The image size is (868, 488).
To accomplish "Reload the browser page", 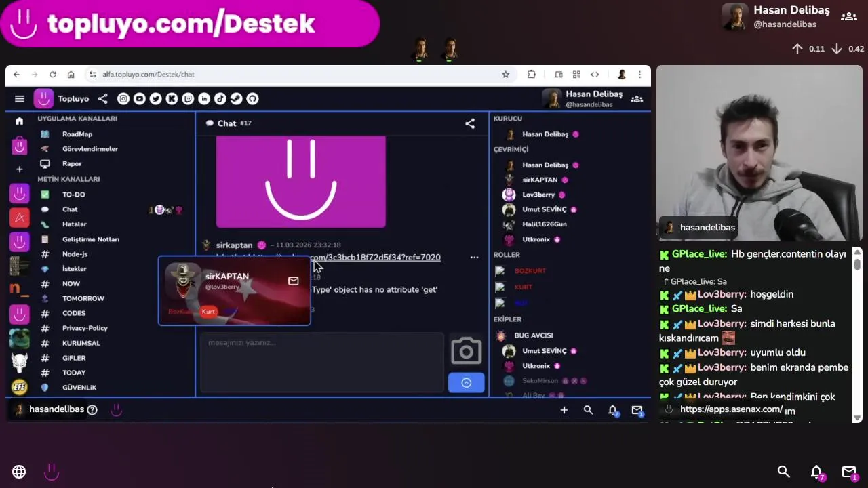I will pos(52,75).
